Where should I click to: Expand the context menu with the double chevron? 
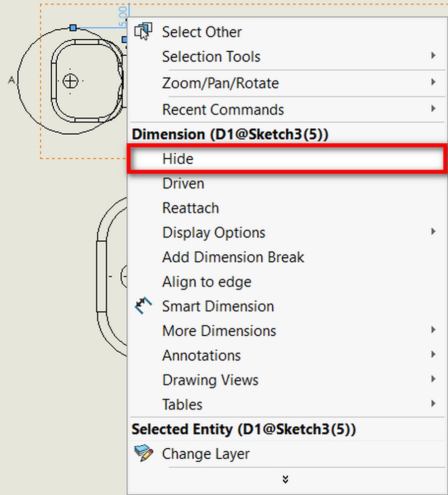pyautogui.click(x=285, y=479)
